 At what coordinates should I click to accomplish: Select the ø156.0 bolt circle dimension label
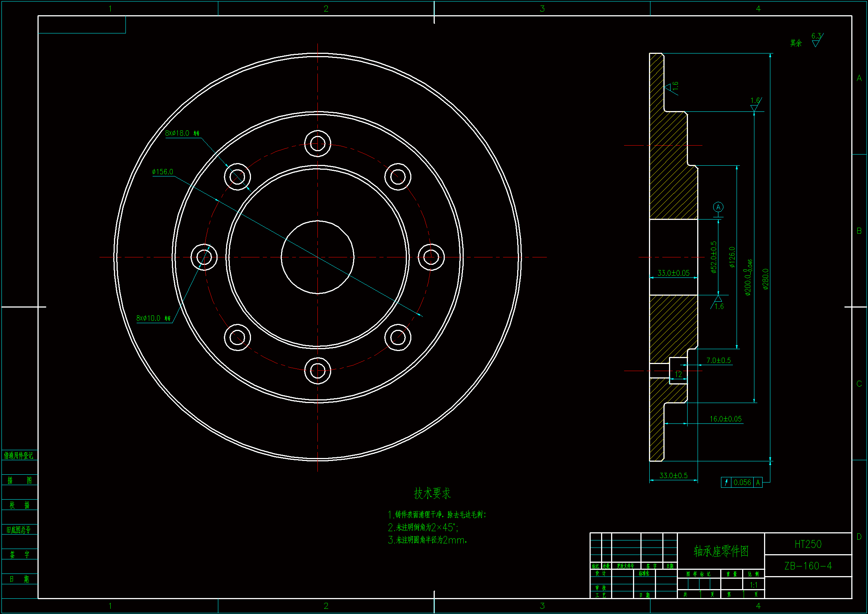click(163, 172)
